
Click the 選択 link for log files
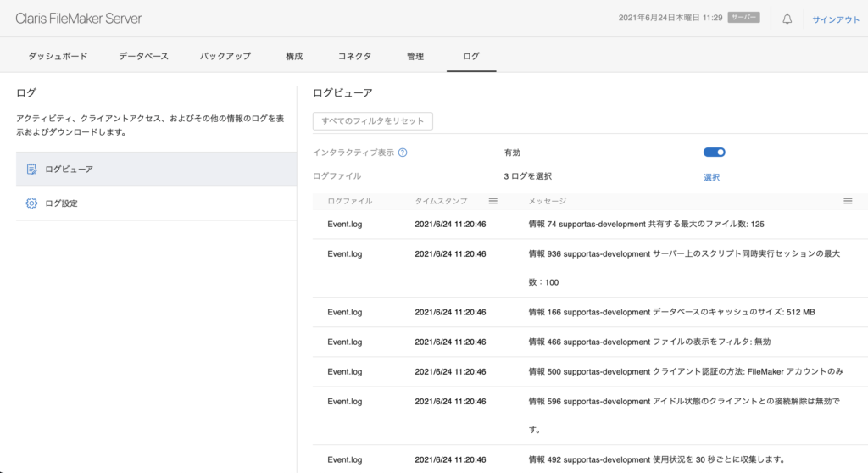pos(711,177)
